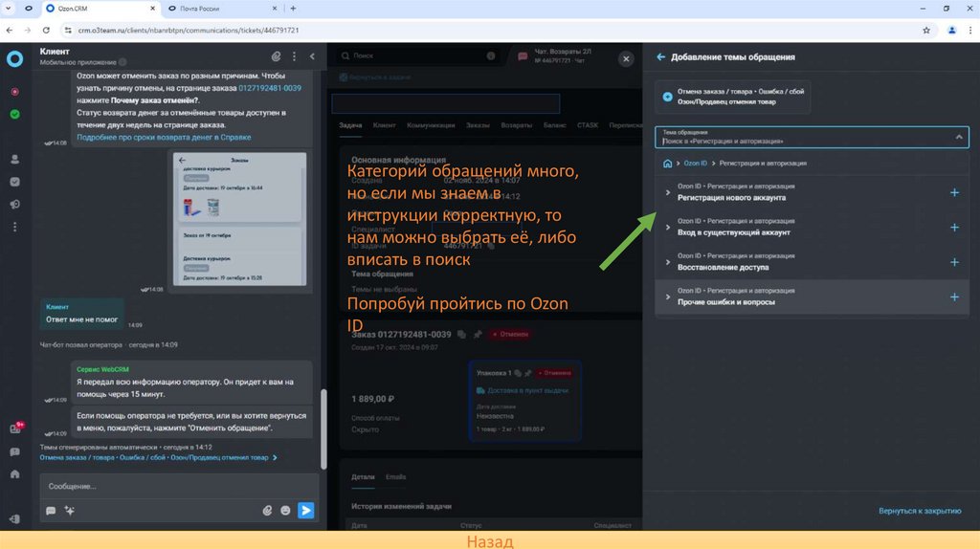Bookmark page with browser star icon
The height and width of the screenshot is (549, 980).
(x=926, y=30)
